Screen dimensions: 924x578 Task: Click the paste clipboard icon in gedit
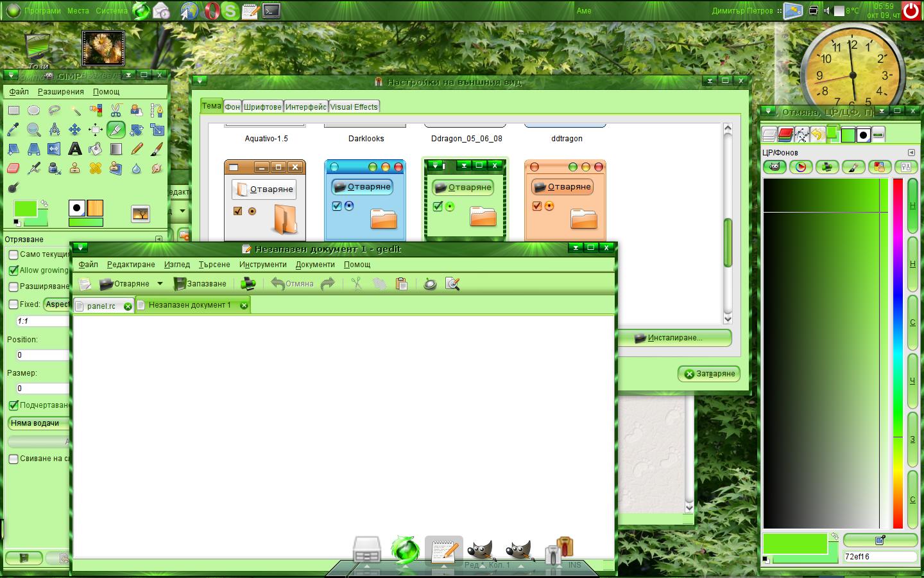[x=402, y=283]
